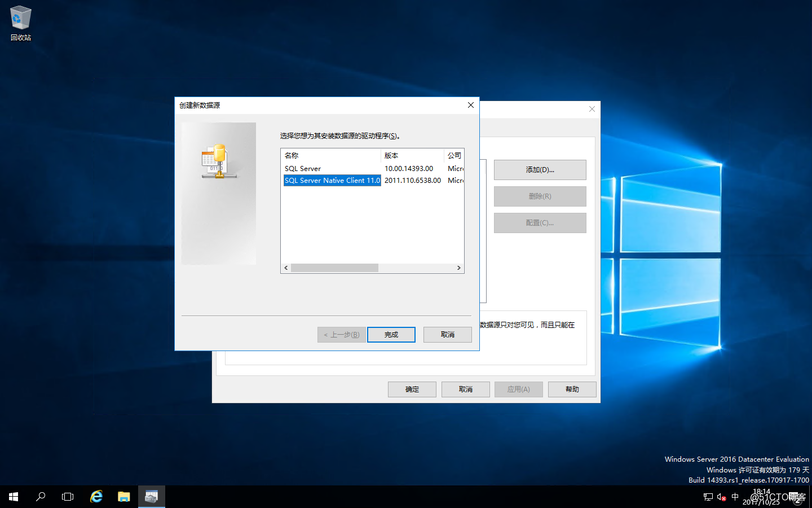Click Cancel in the ODBC administrator window
The height and width of the screenshot is (508, 812).
pos(466,389)
